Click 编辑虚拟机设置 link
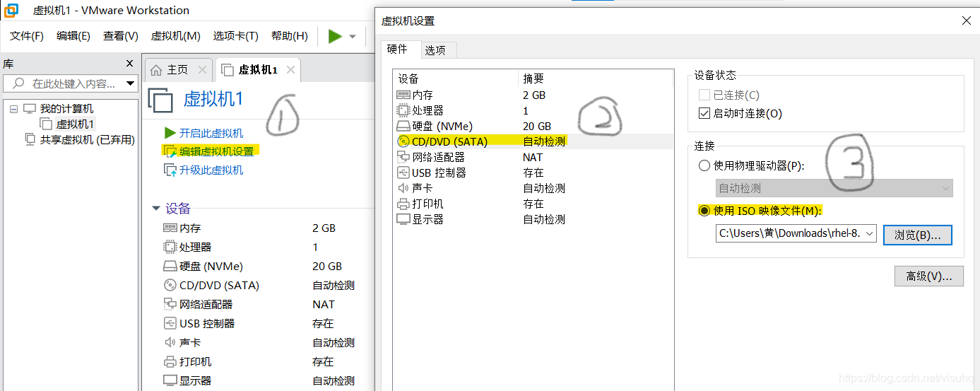980x391 pixels. tap(216, 151)
